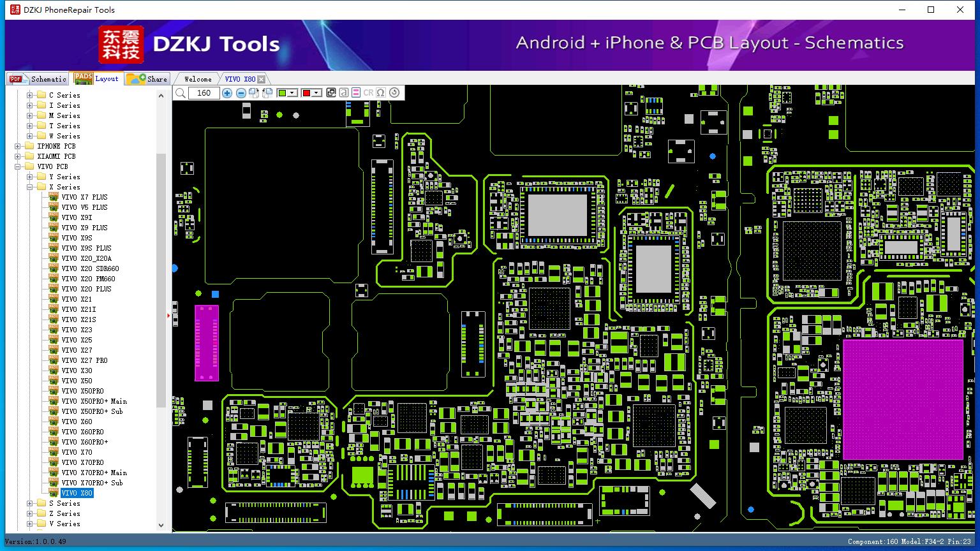The image size is (980, 551).
Task: Zoom out with the blue minus button
Action: [241, 93]
